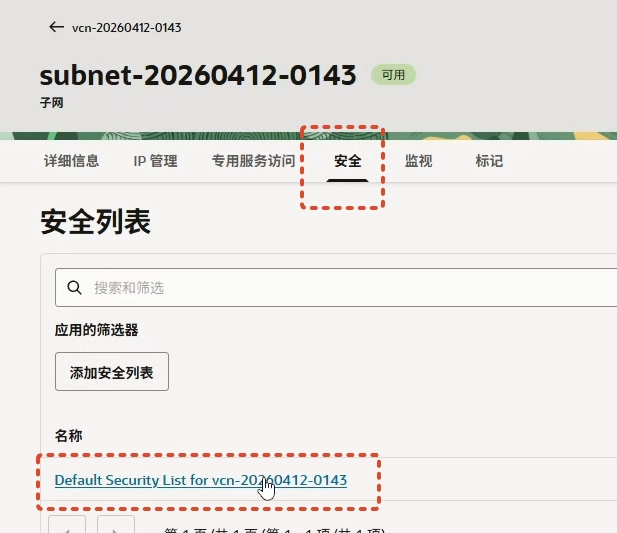Open the 标记 tab
Screen dimensions: 617x533
coord(489,161)
